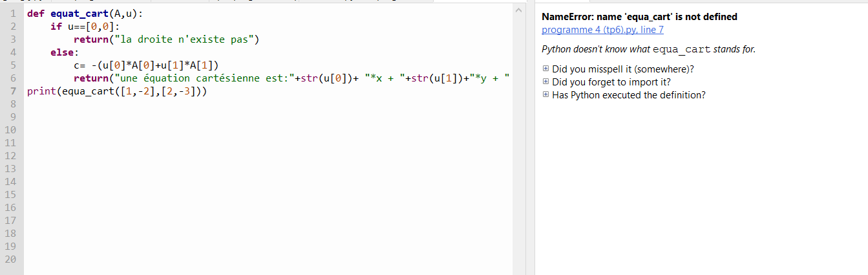The width and height of the screenshot is (868, 275).
Task: Click the 'else:' keyword in the code
Action: 64,52
